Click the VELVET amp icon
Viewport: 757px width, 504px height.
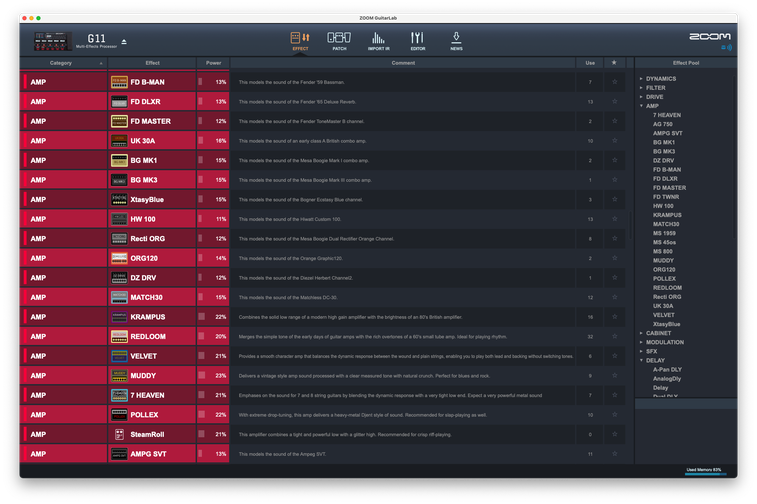pyautogui.click(x=119, y=356)
